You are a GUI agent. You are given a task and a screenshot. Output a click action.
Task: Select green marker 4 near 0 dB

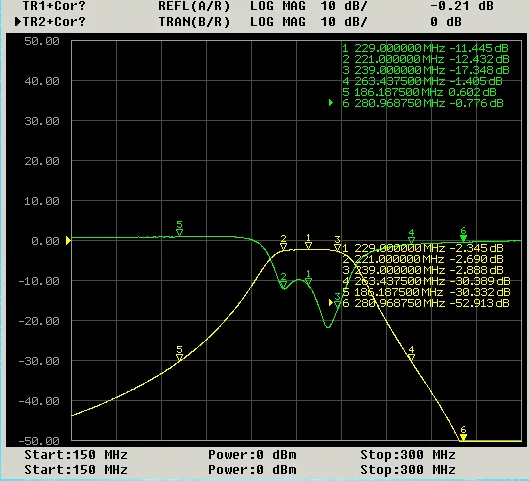tap(411, 236)
